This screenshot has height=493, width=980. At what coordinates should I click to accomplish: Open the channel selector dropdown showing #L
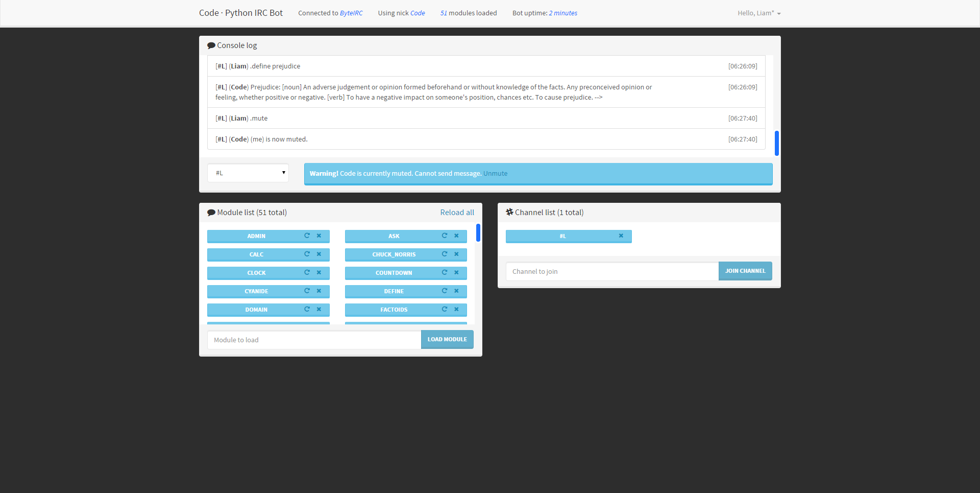pos(248,173)
